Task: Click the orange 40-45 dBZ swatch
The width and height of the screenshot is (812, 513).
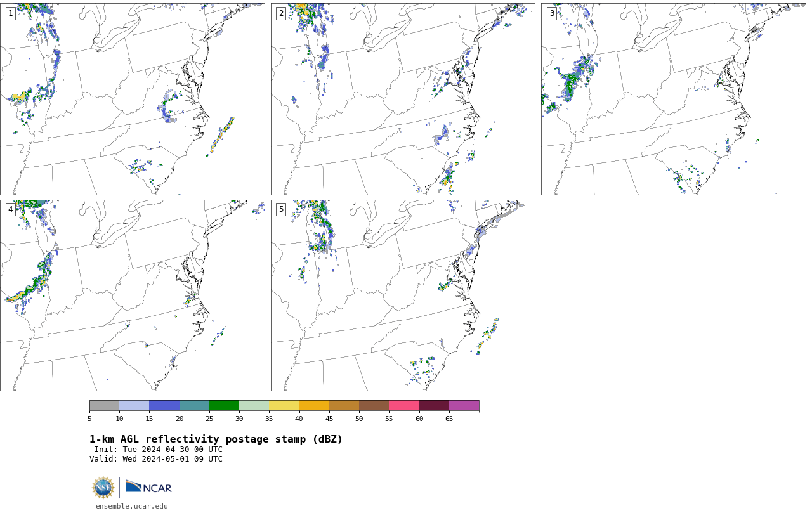Action: [x=314, y=406]
